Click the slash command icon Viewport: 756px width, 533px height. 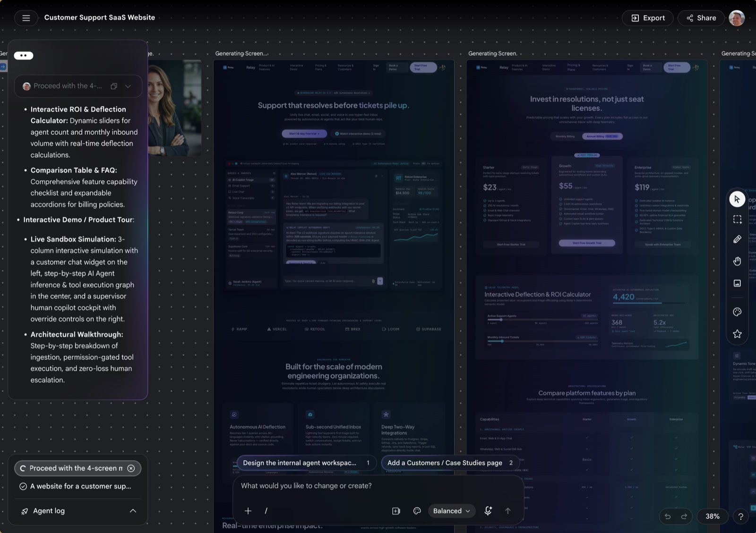pyautogui.click(x=266, y=511)
